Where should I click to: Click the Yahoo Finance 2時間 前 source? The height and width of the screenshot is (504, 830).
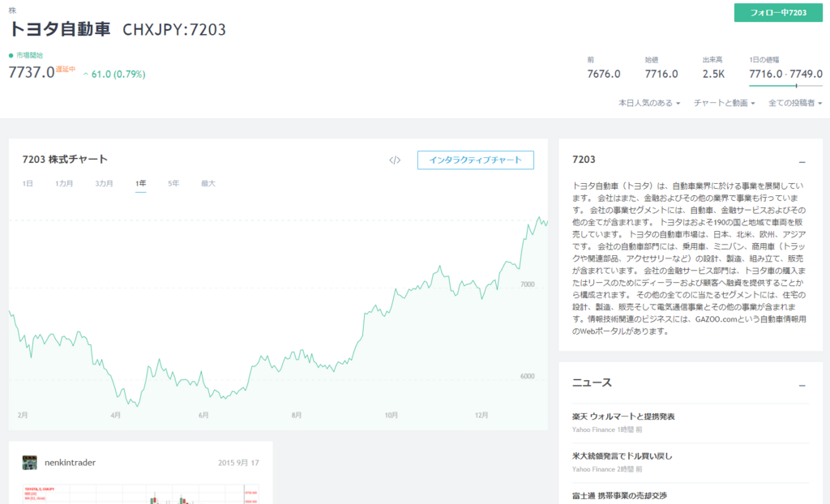click(606, 469)
